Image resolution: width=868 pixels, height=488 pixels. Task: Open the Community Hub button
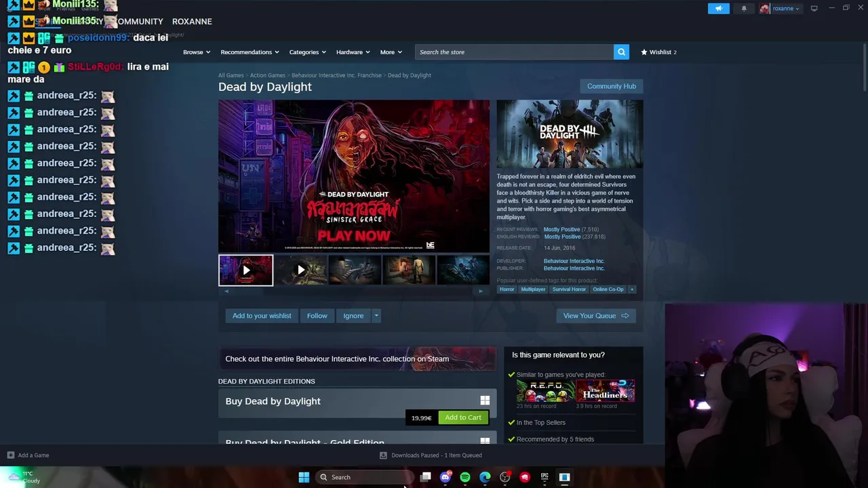coord(611,86)
